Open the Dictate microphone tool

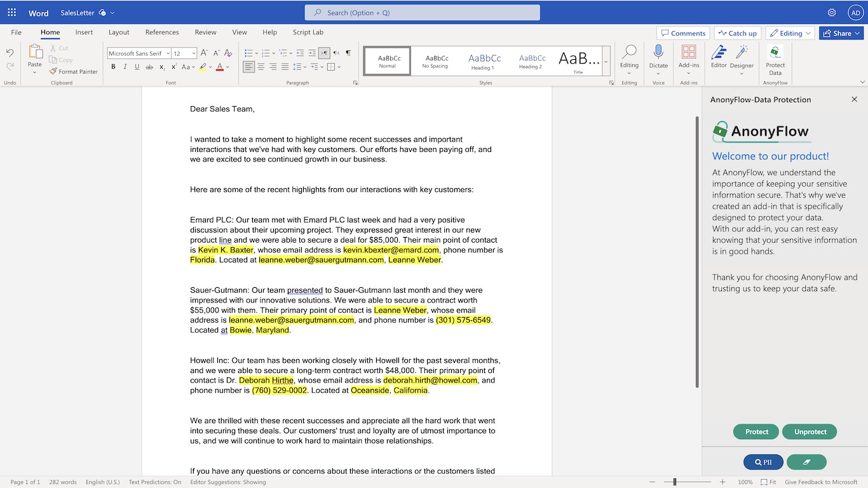[x=658, y=53]
